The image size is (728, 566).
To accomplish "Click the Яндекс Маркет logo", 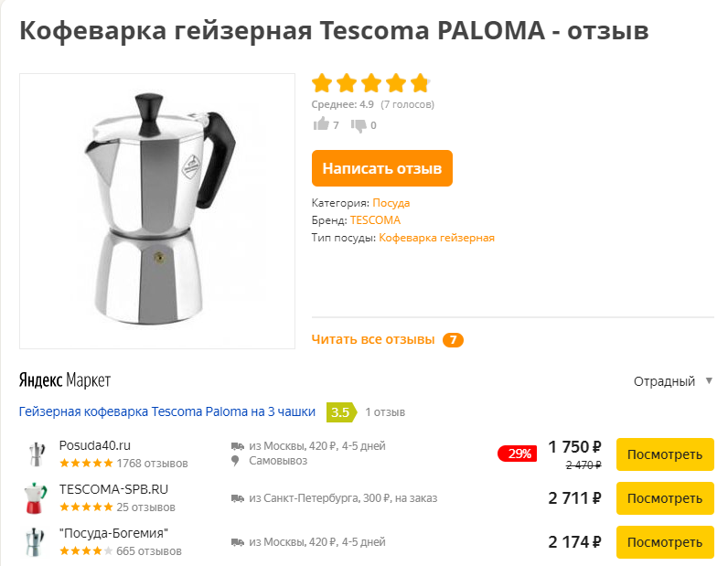I will point(65,380).
